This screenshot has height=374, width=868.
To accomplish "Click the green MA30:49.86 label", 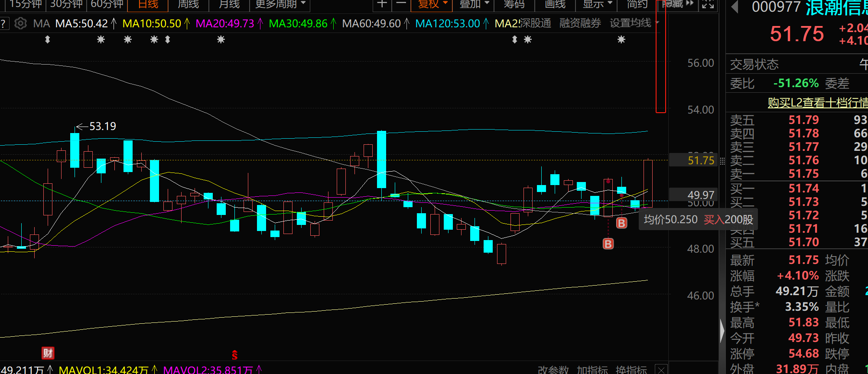I will point(298,23).
